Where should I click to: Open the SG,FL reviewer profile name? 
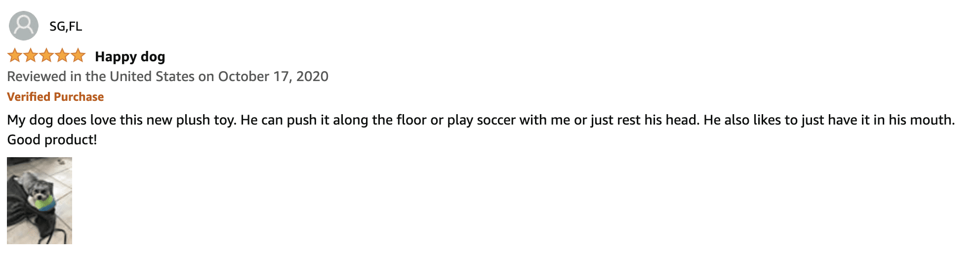pos(66,26)
